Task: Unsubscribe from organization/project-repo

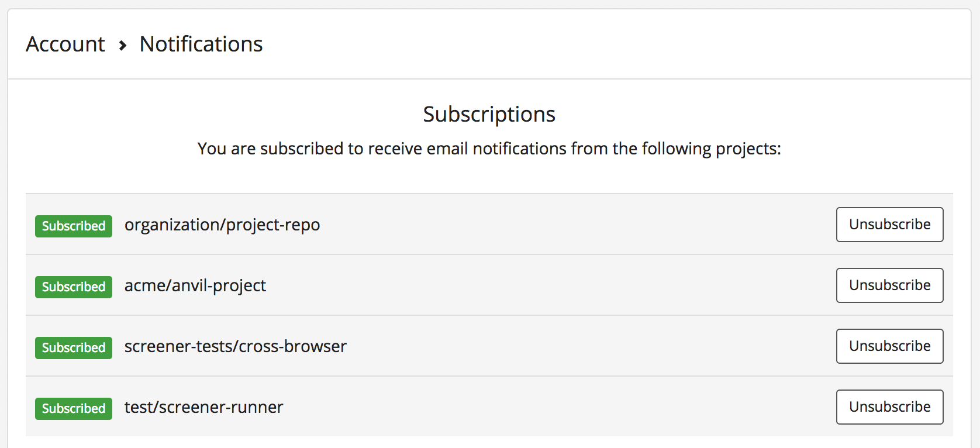Action: click(889, 224)
